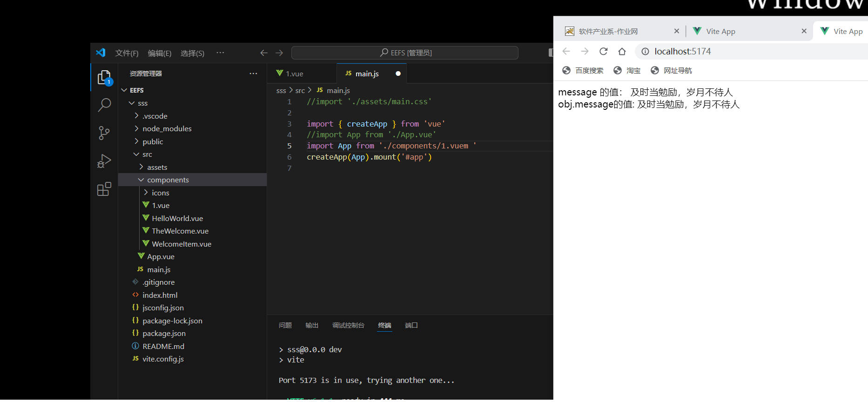Open Run and Debug view
Image resolution: width=868 pixels, height=402 pixels.
pos(104,161)
